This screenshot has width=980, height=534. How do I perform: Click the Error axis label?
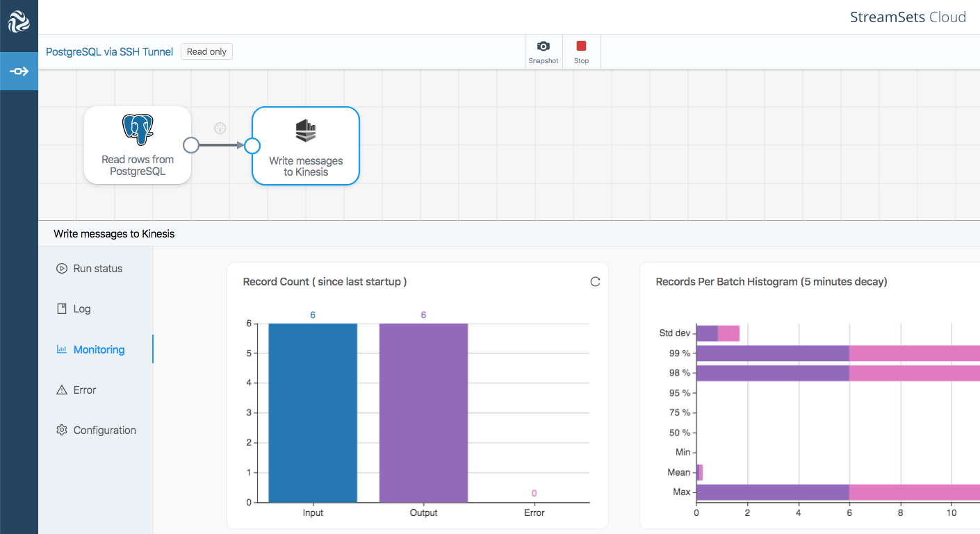coord(534,512)
